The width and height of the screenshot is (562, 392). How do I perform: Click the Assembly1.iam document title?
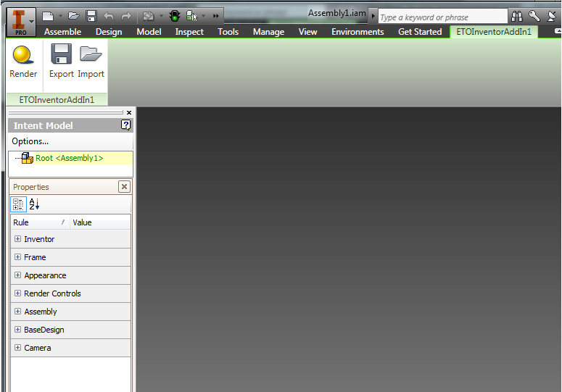pos(336,13)
